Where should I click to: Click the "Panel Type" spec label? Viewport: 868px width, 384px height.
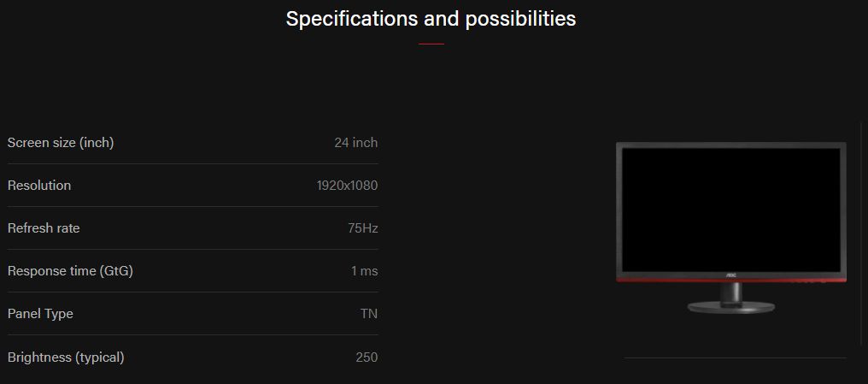click(40, 314)
